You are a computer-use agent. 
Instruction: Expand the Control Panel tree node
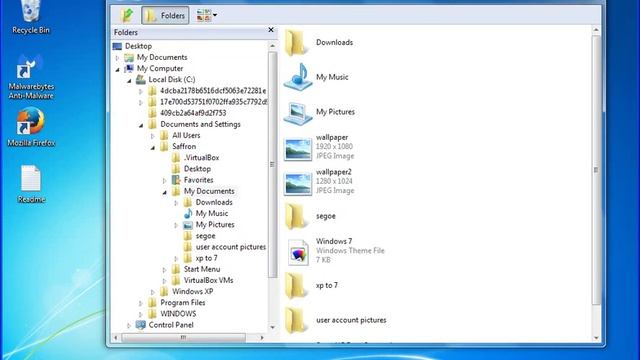pos(129,325)
